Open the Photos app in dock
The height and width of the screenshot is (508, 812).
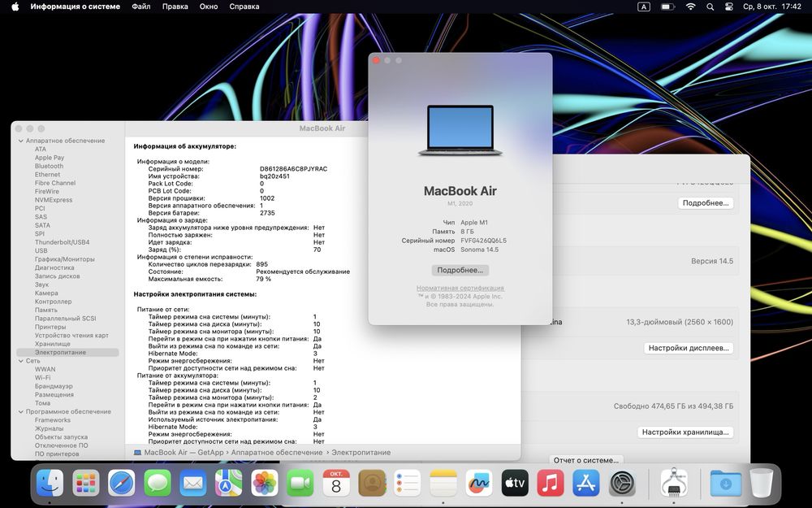pyautogui.click(x=265, y=484)
